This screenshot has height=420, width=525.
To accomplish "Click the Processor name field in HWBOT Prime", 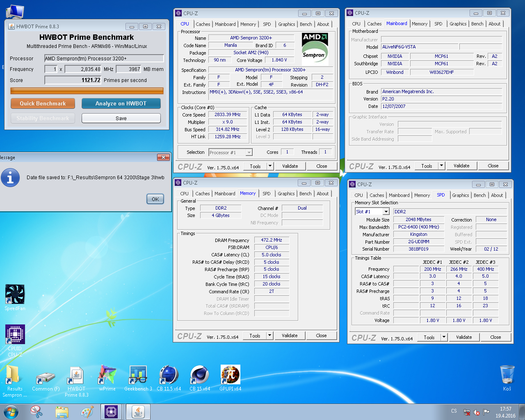I will pyautogui.click(x=104, y=58).
